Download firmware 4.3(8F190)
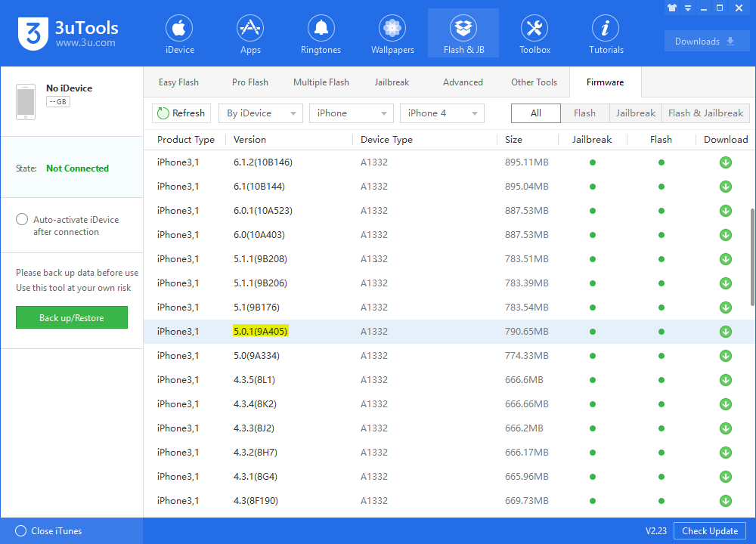Screen dimensions: 756x544 [x=726, y=501]
